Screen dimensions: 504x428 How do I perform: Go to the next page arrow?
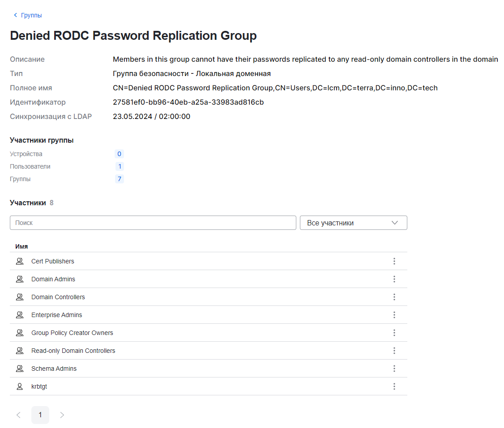[x=62, y=415]
